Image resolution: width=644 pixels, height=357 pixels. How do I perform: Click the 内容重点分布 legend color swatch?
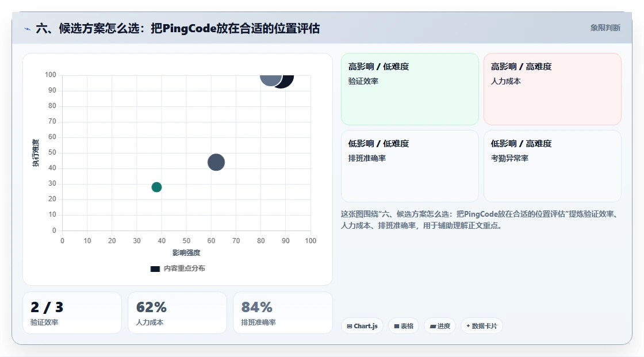pos(155,268)
